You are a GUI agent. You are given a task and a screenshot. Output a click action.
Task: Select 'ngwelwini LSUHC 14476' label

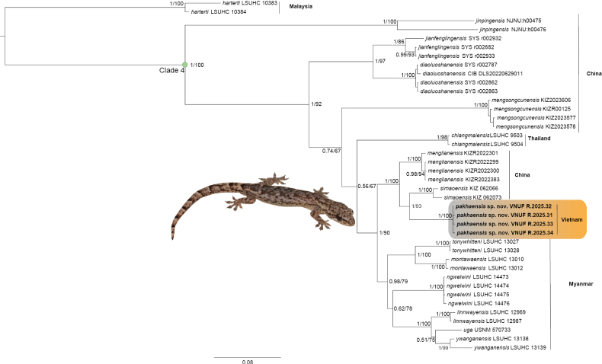pyautogui.click(x=479, y=303)
